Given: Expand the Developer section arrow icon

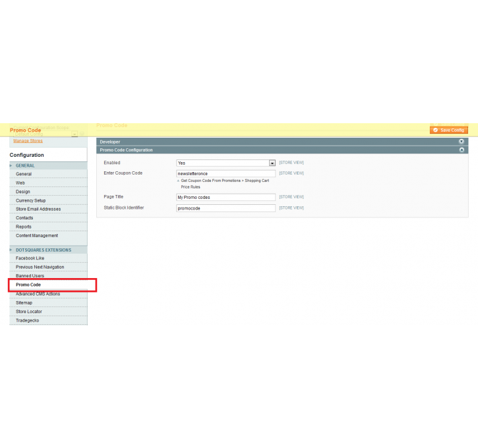Looking at the screenshot, I should 462,141.
